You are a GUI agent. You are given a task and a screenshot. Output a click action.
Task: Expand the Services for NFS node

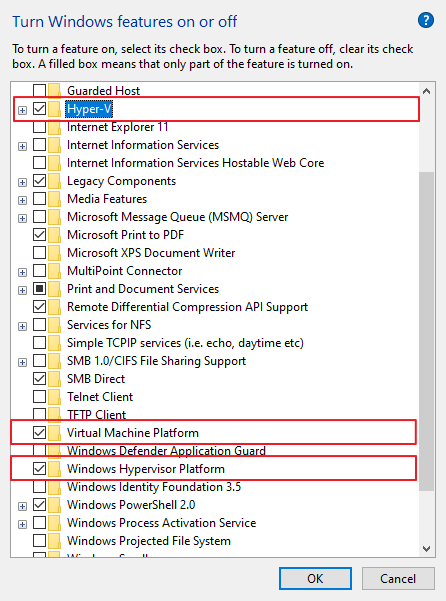[23, 327]
